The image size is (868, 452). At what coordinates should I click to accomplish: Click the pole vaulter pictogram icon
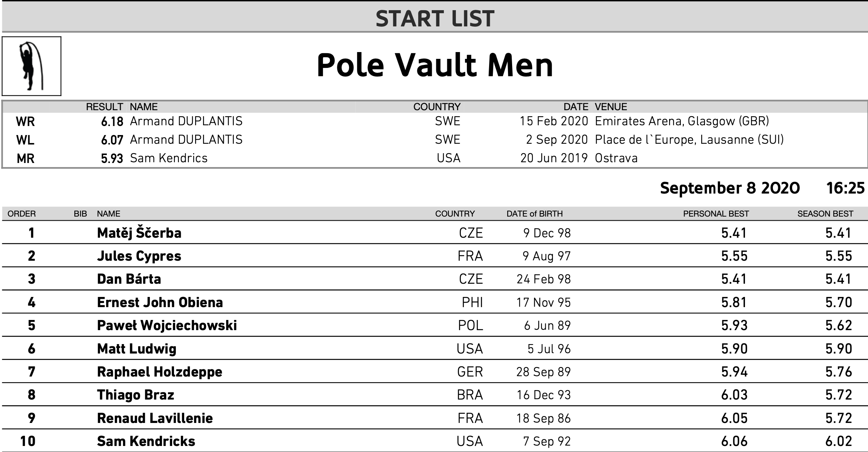coord(31,66)
